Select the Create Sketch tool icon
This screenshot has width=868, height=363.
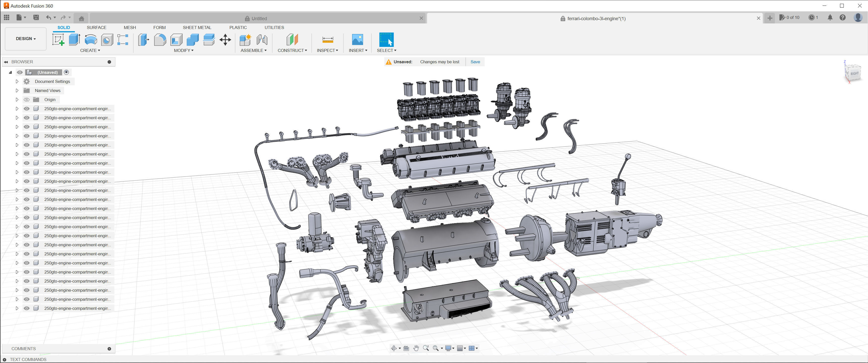[x=58, y=40]
